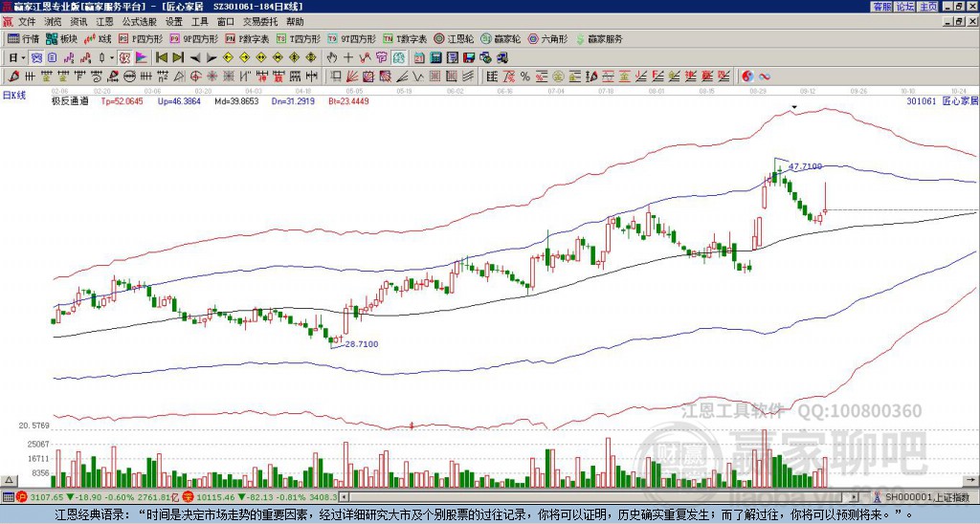Open the 板块 sector view

60,38
